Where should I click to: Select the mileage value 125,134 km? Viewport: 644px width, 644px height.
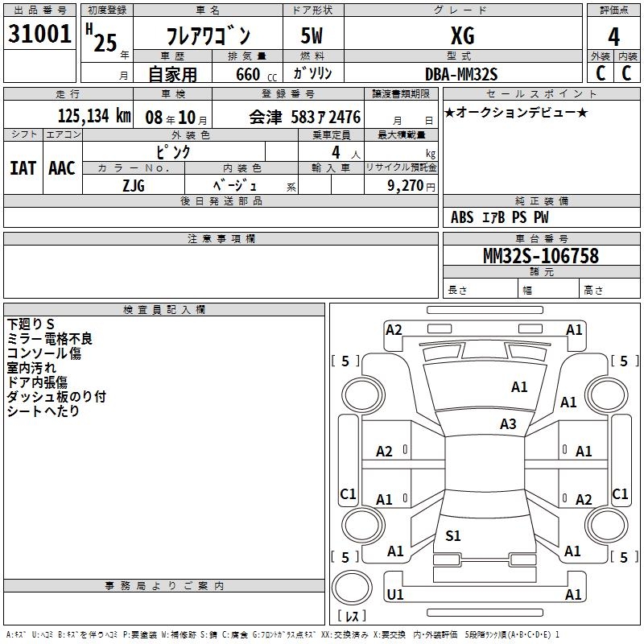94,116
